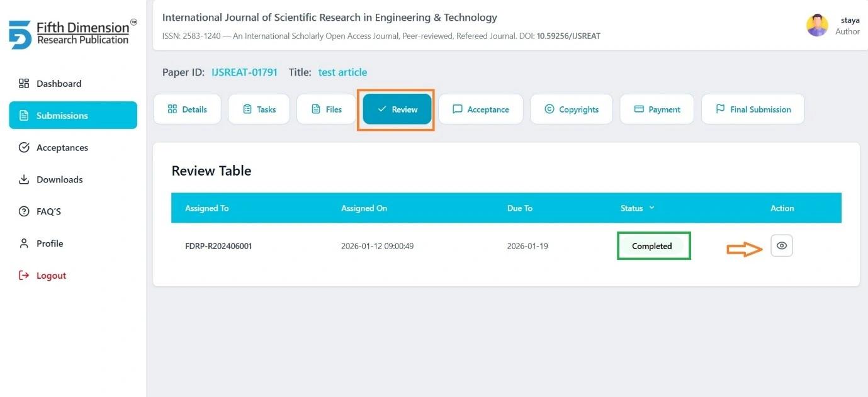Screen dimensions: 868x397
Task: Click the test article title link
Action: point(342,72)
